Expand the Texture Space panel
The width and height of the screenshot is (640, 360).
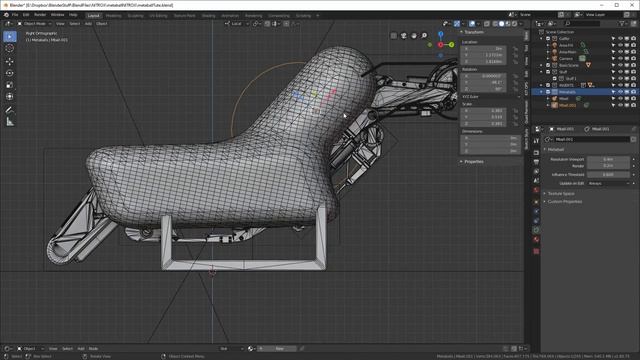560,193
